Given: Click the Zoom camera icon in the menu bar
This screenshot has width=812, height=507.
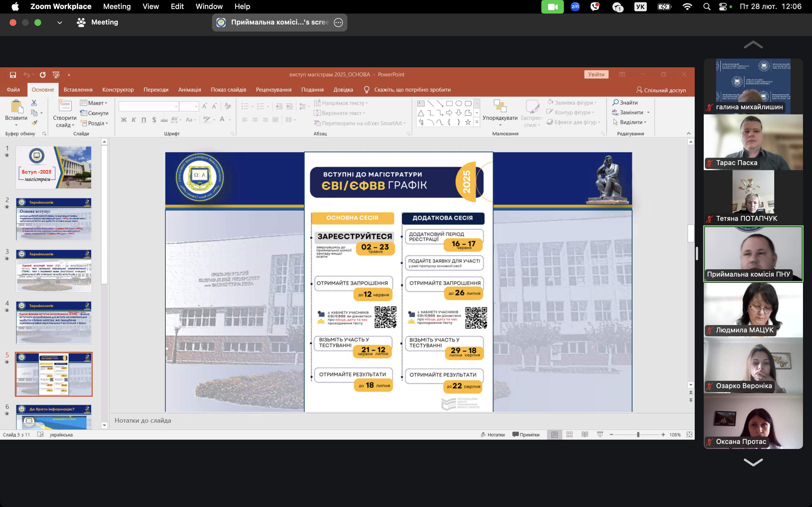Looking at the screenshot, I should [x=552, y=7].
